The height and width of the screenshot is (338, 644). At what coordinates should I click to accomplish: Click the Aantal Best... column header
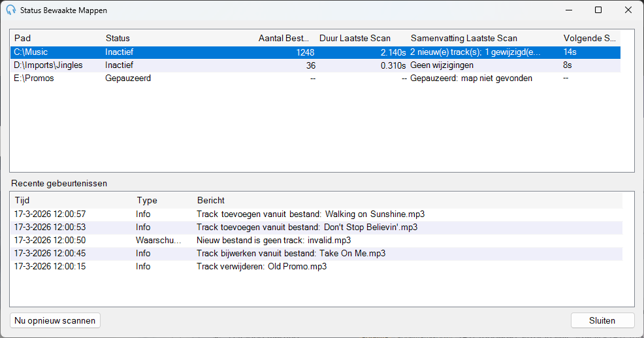tap(285, 38)
